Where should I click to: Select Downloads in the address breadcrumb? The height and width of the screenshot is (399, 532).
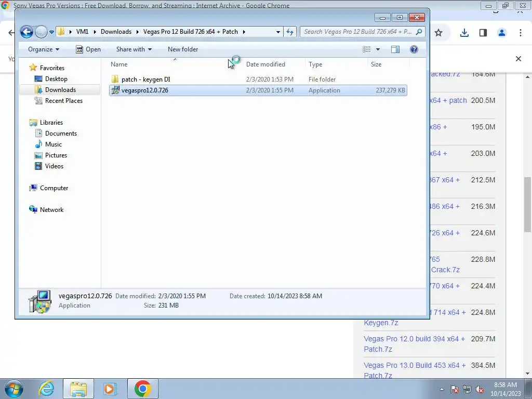pos(116,32)
